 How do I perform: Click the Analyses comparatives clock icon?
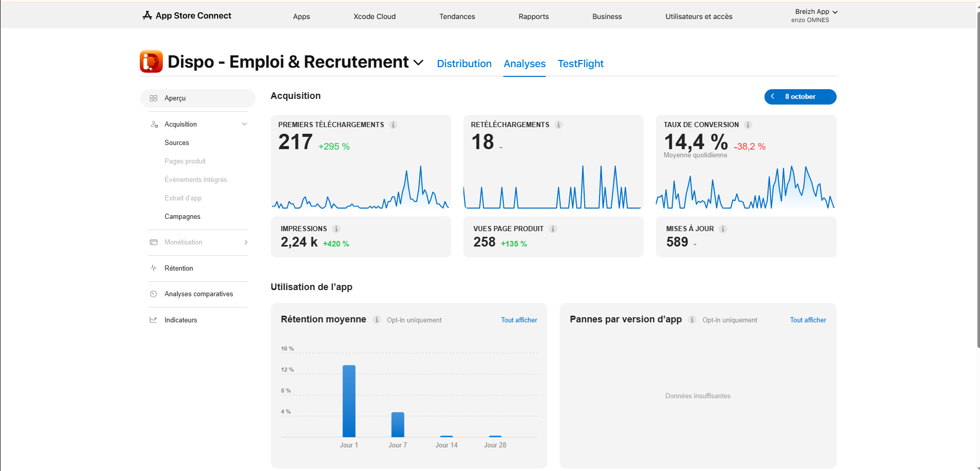[153, 294]
